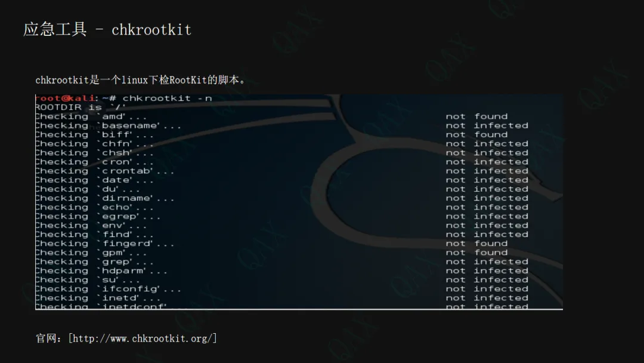This screenshot has width=644, height=363.
Task: Open the official http://www.chkrootkit.org/ link
Action: click(x=143, y=339)
